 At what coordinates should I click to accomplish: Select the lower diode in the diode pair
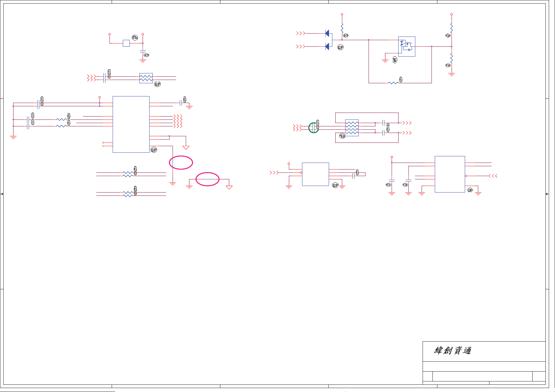coord(327,46)
